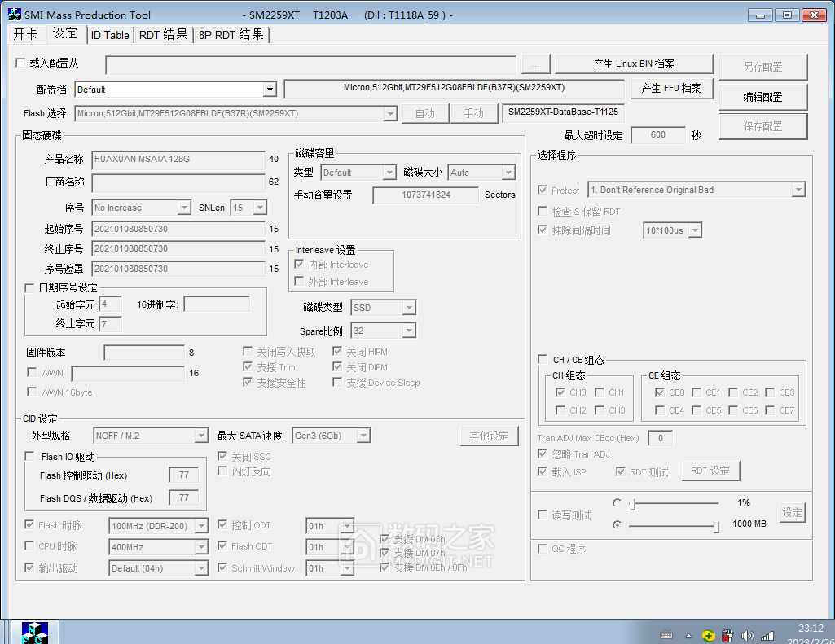The image size is (835, 644).
Task: Switch to the RDT 结果 tab
Action: [x=163, y=34]
